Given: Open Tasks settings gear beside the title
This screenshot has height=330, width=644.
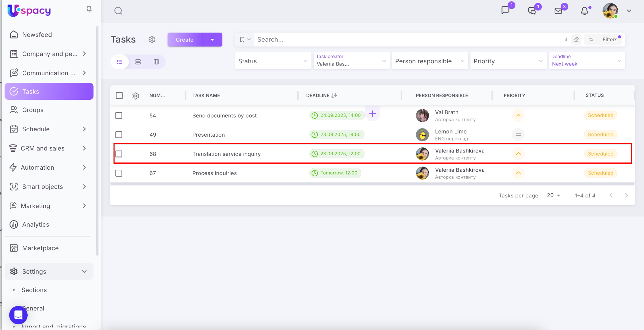Looking at the screenshot, I should coord(152,40).
